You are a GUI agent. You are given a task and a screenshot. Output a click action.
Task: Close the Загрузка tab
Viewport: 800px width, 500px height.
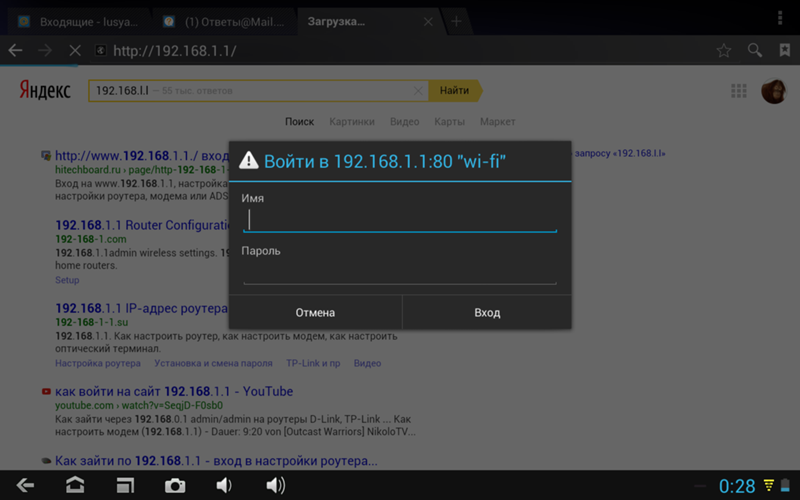click(x=428, y=21)
